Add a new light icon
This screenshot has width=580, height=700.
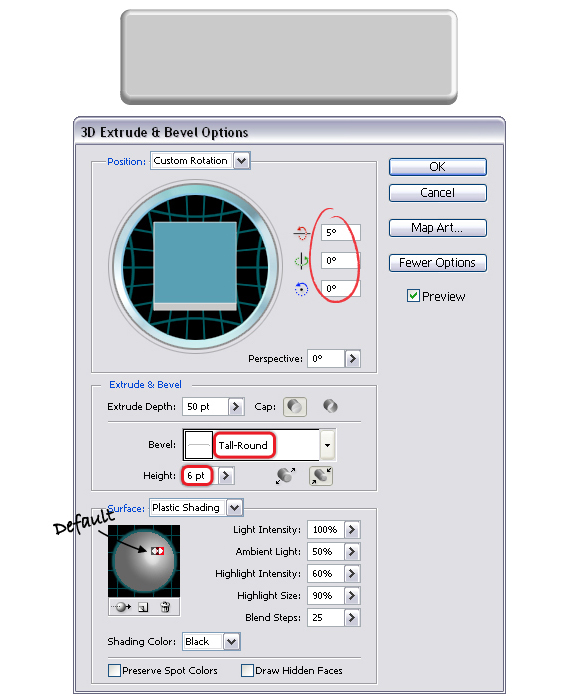tap(143, 607)
